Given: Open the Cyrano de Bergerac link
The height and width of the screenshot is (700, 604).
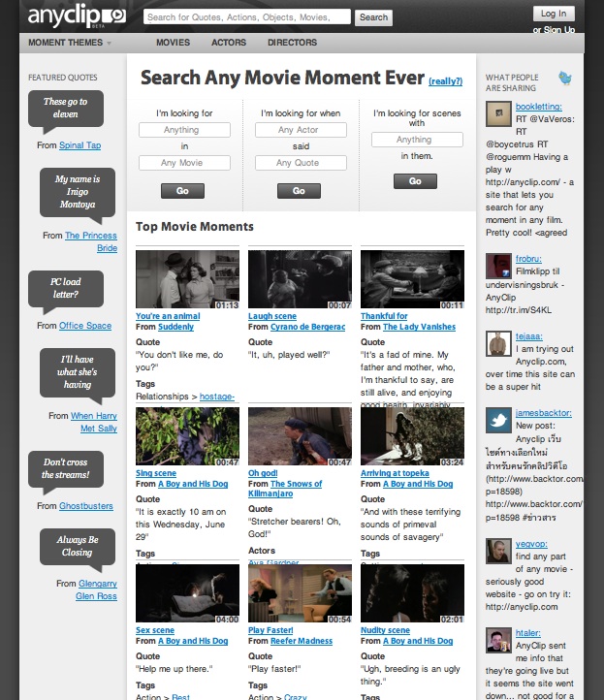Looking at the screenshot, I should pyautogui.click(x=308, y=327).
